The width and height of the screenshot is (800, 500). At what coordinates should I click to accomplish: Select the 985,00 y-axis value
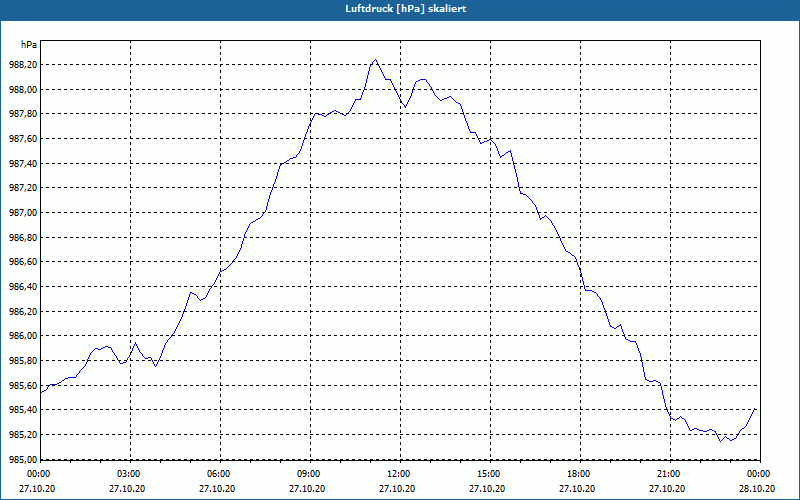[23, 459]
